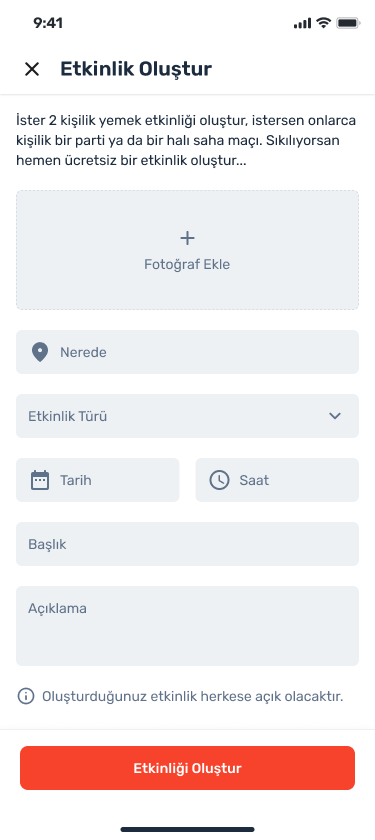Click the Nerede location input field
Screen dimensions: 375x840
[x=188, y=352]
